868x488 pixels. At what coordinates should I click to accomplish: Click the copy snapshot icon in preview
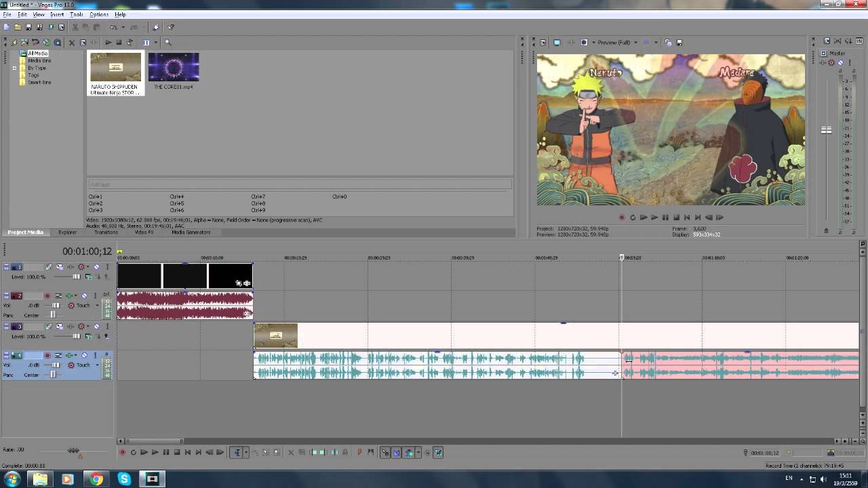coord(668,42)
